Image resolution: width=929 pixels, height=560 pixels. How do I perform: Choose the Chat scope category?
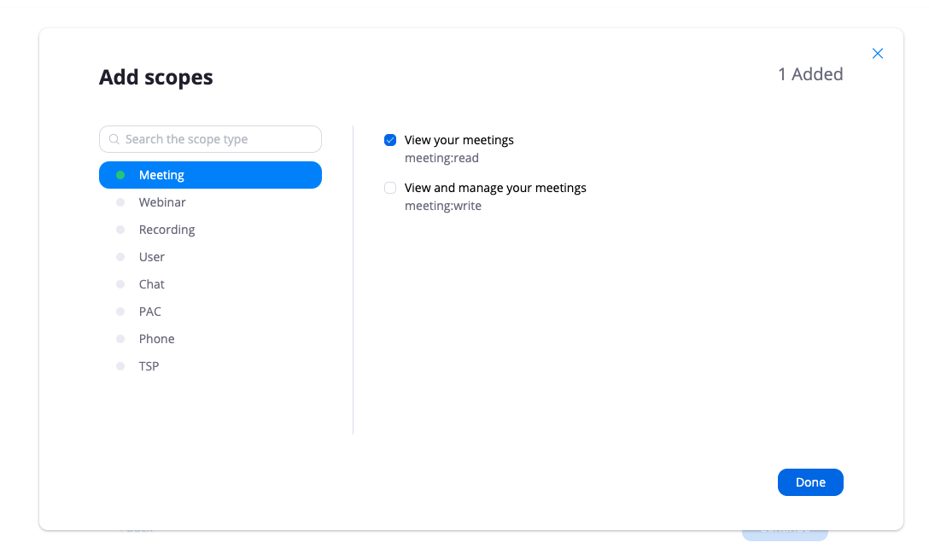coord(152,284)
